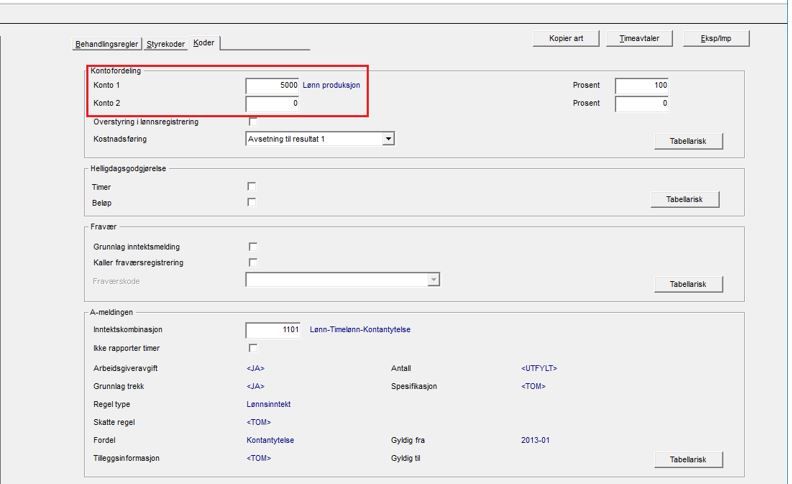Enable Beløp checkbox under Helligdagsgodtgjørelse
Screen dimensions: 792x484
pyautogui.click(x=252, y=202)
